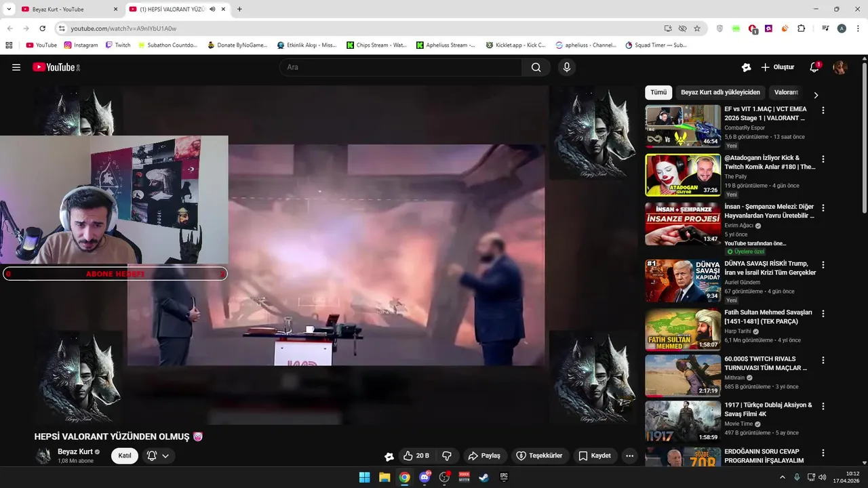Viewport: 868px width, 488px height.
Task: Open the Beyaz Kurt channel name link
Action: tap(75, 451)
